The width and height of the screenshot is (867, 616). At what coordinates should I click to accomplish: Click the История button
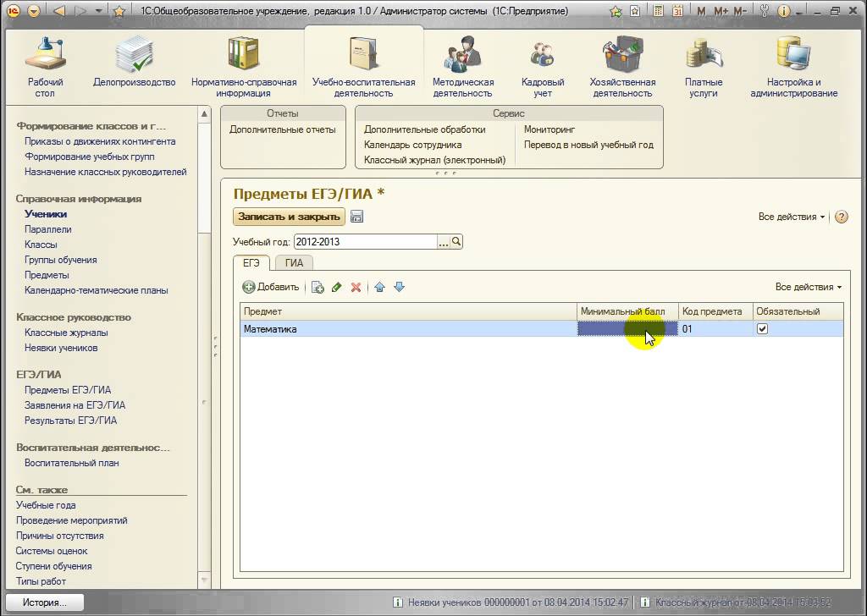[44, 603]
